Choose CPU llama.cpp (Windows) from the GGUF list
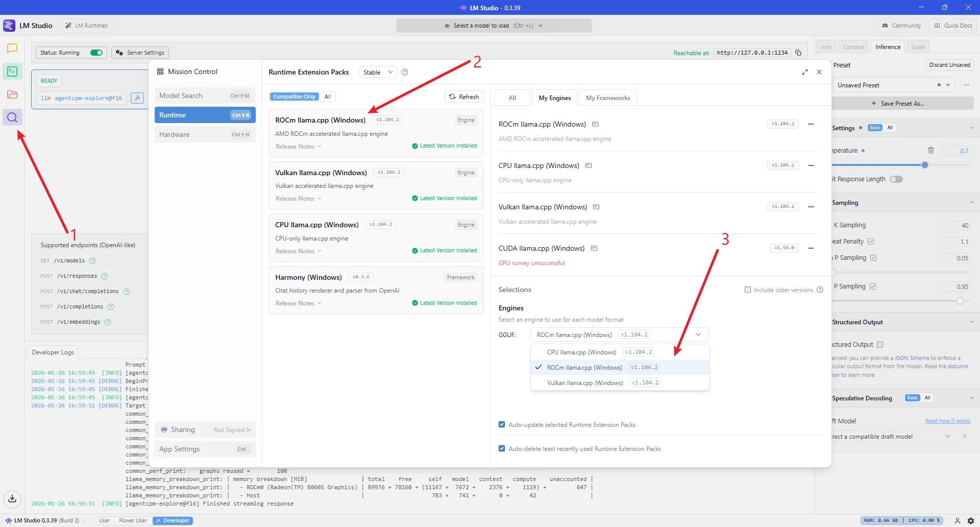Screen dimensions: 980x527 point(620,352)
